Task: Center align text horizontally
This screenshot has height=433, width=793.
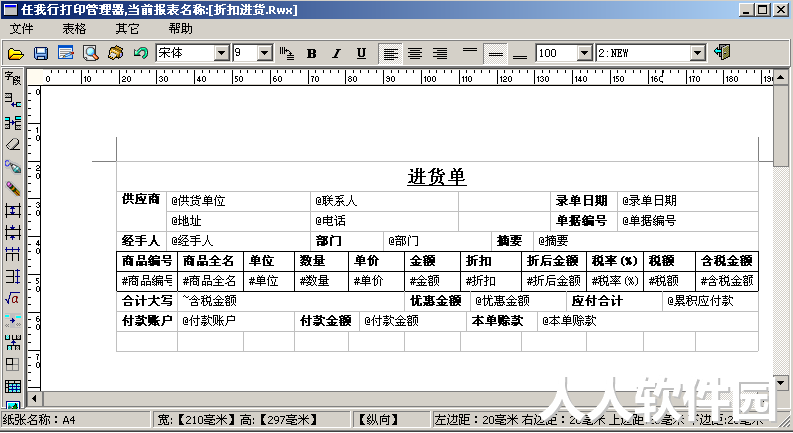Action: tap(415, 53)
